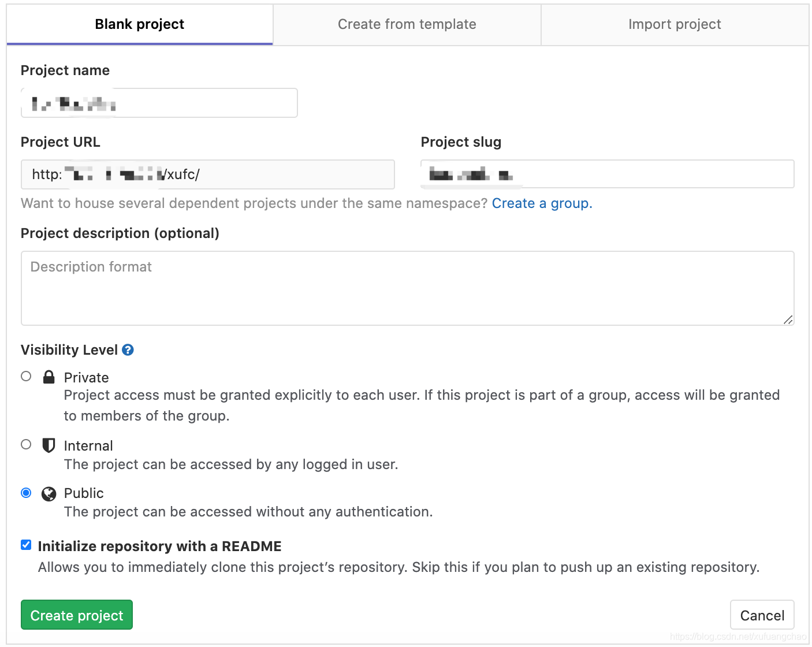
Task: Click into the Project description textarea
Action: (408, 288)
